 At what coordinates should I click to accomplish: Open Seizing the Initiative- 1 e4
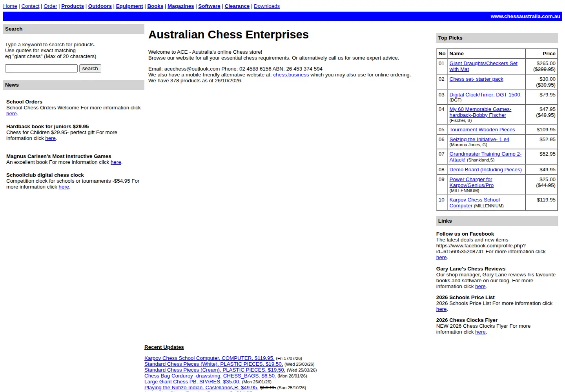pyautogui.click(x=479, y=140)
